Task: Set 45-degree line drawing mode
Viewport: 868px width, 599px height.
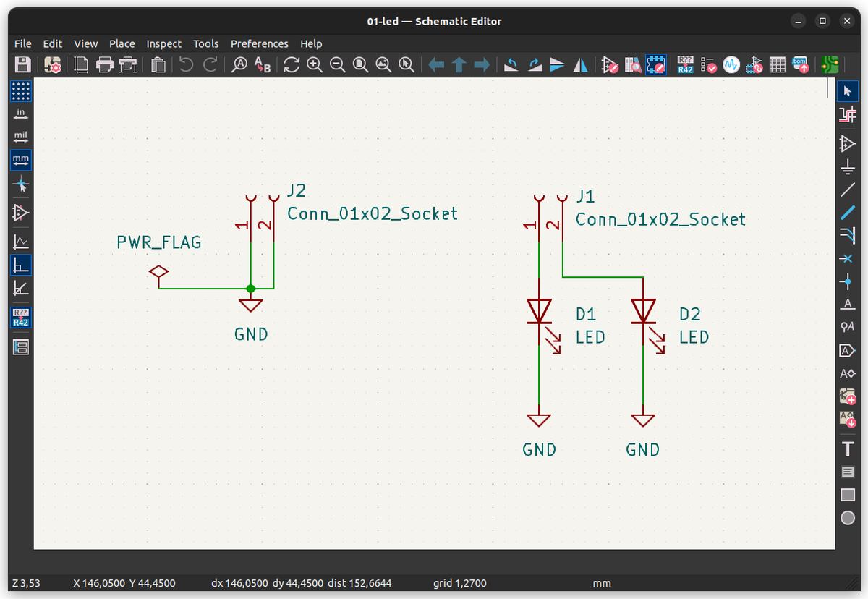Action: [x=21, y=288]
